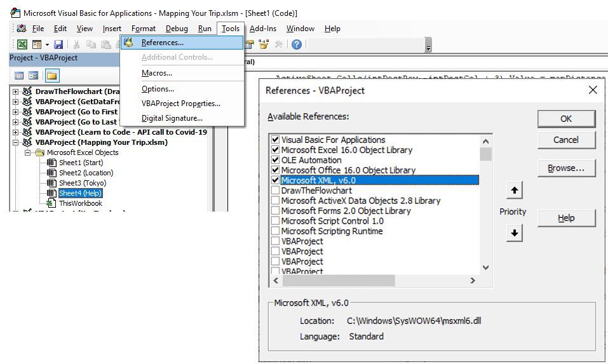Image resolution: width=608 pixels, height=364 pixels.
Task: Expand the DrawTheFlowchart project node
Action: (x=15, y=91)
